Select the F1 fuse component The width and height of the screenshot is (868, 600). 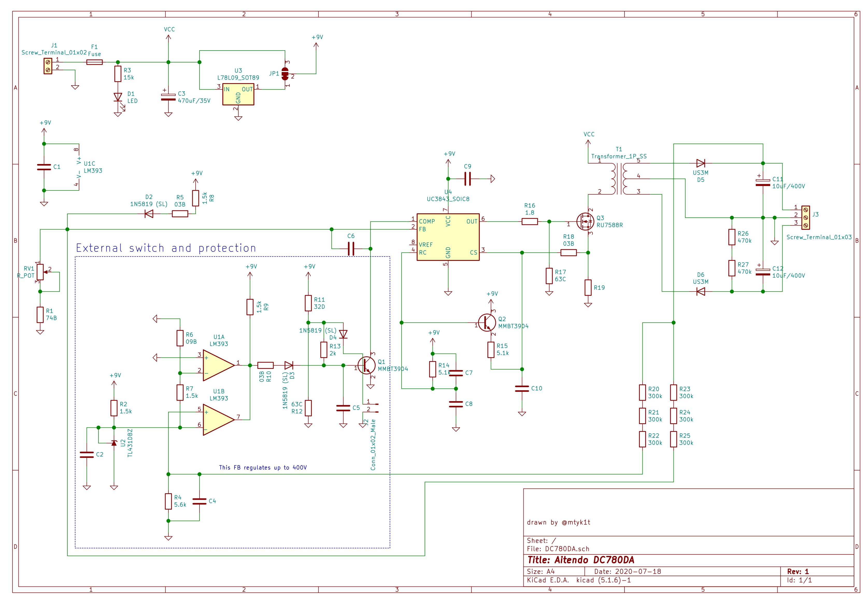[94, 62]
